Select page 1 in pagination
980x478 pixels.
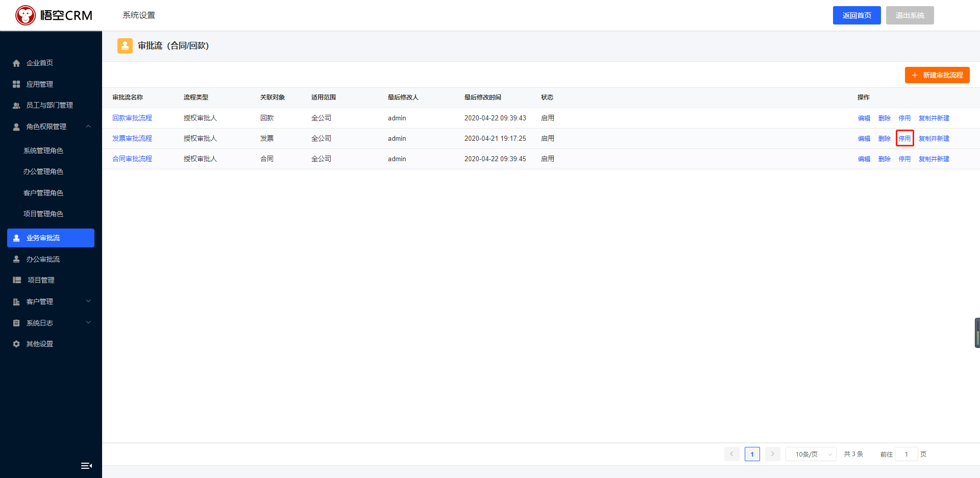(x=752, y=454)
